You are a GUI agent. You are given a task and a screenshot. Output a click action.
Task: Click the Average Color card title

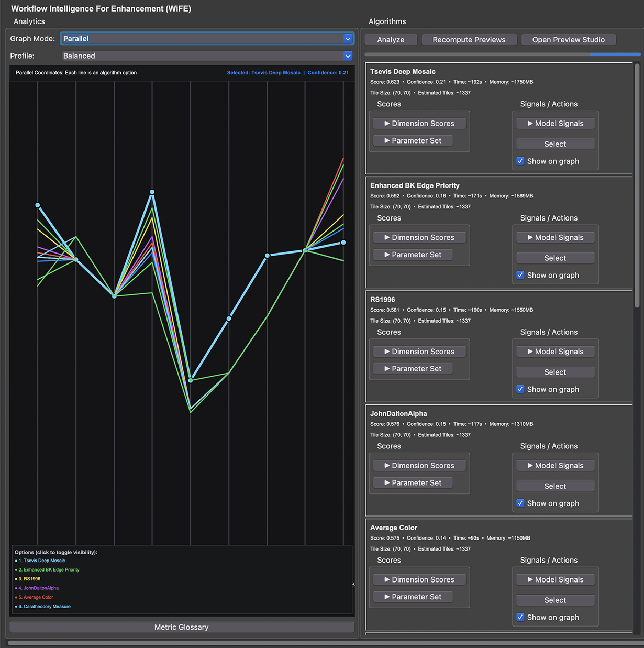394,528
